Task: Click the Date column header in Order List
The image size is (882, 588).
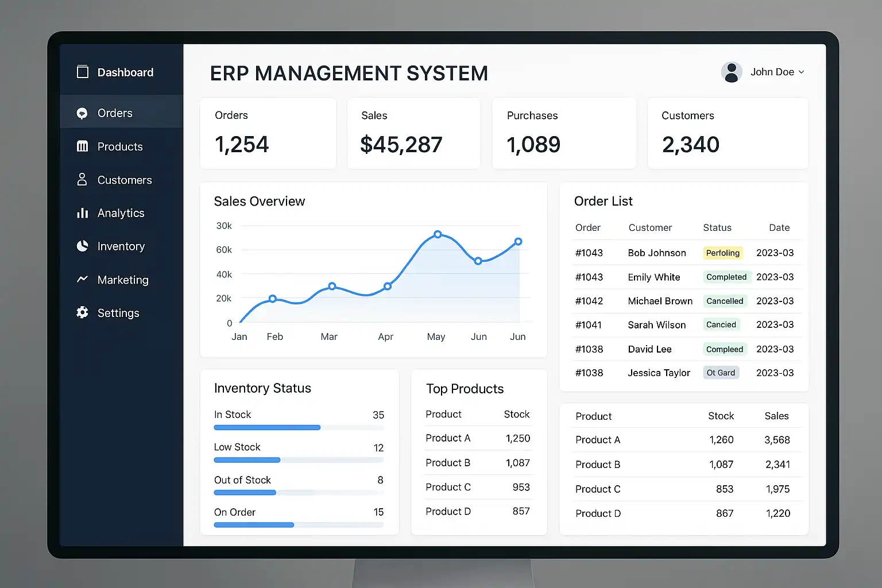Action: [779, 227]
